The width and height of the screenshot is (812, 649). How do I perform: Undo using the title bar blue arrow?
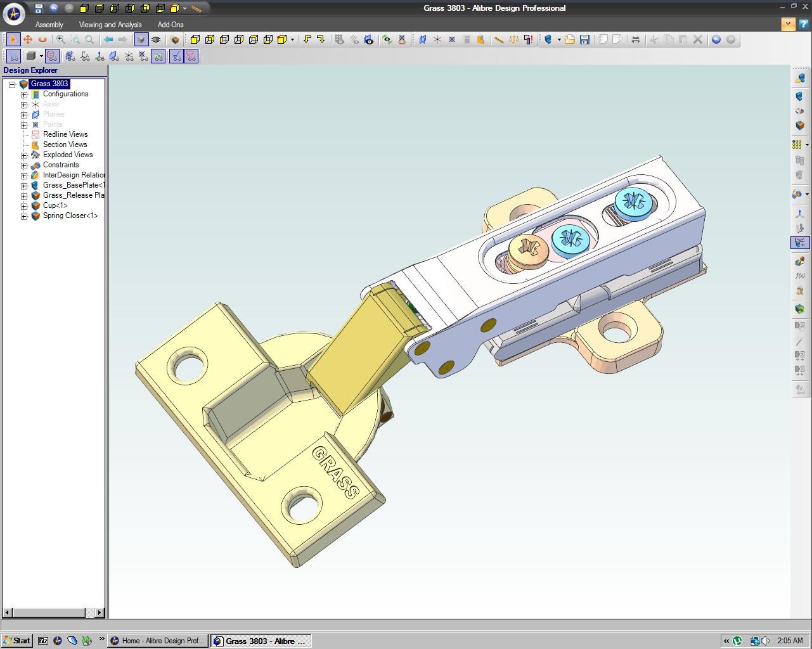[54, 8]
